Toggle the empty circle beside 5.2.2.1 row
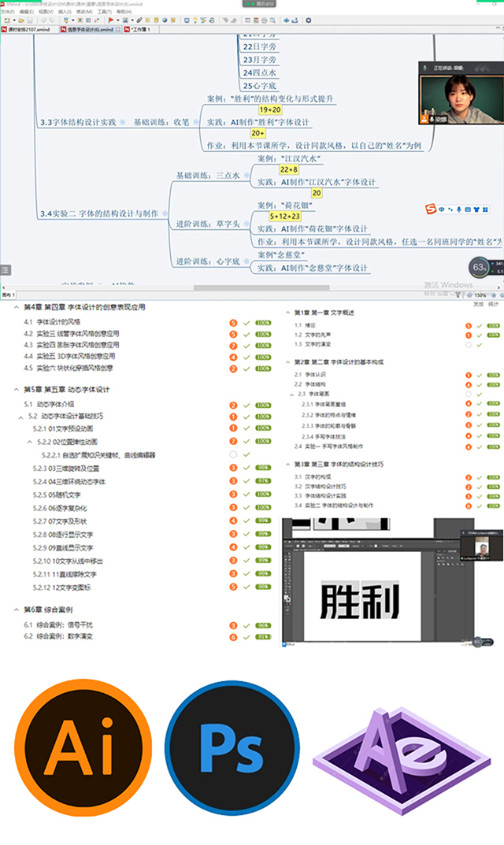 (x=233, y=454)
